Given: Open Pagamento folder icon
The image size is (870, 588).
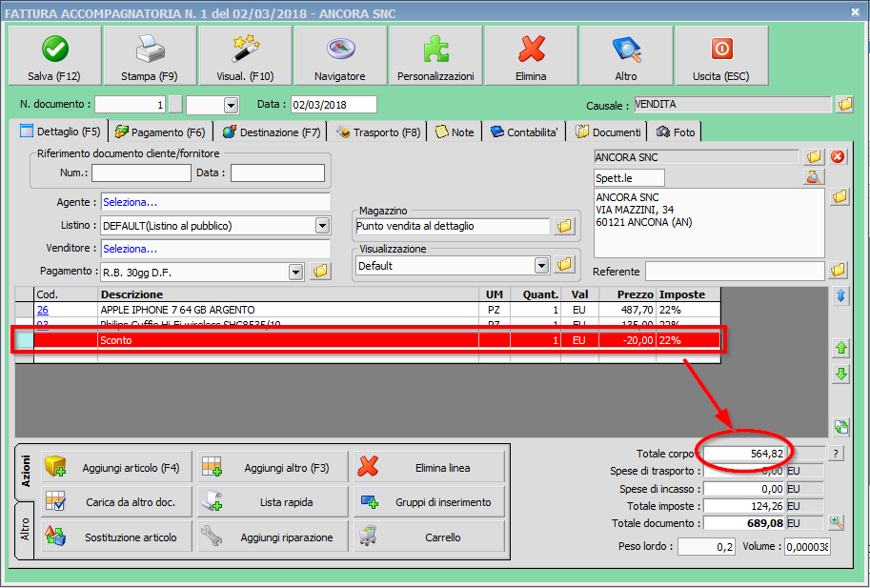Looking at the screenshot, I should [320, 272].
